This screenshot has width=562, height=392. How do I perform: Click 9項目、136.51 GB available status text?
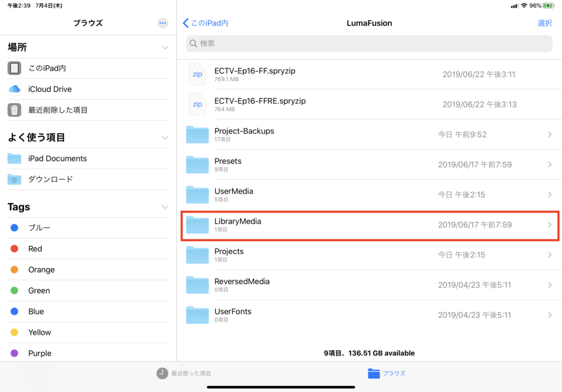click(x=369, y=353)
